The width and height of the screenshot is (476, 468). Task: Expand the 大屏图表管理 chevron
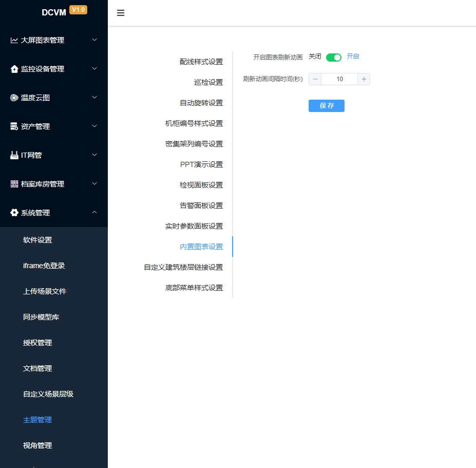click(x=94, y=40)
